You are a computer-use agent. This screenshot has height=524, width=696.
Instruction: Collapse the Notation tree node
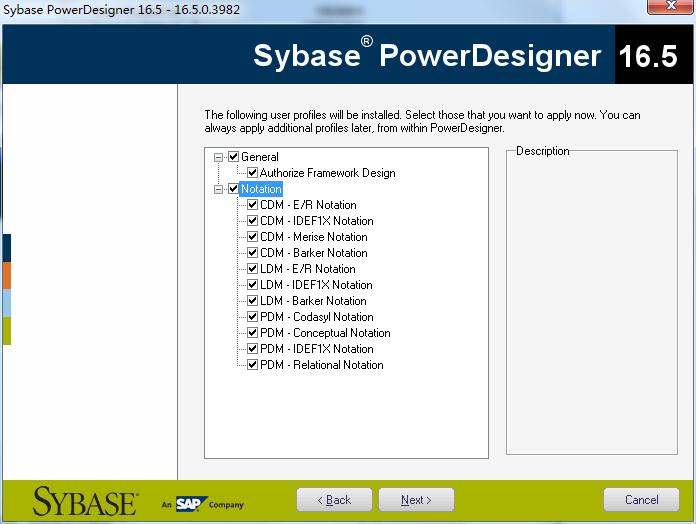pyautogui.click(x=218, y=189)
